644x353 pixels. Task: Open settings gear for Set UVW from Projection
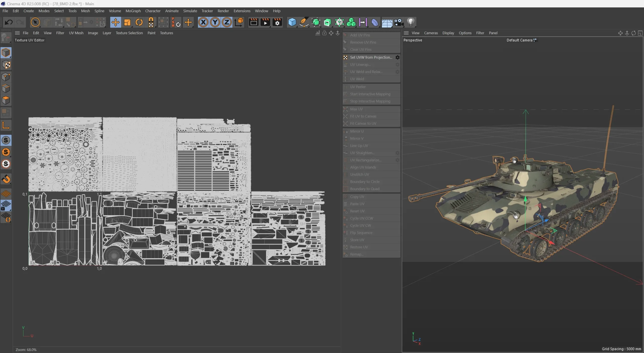point(397,57)
